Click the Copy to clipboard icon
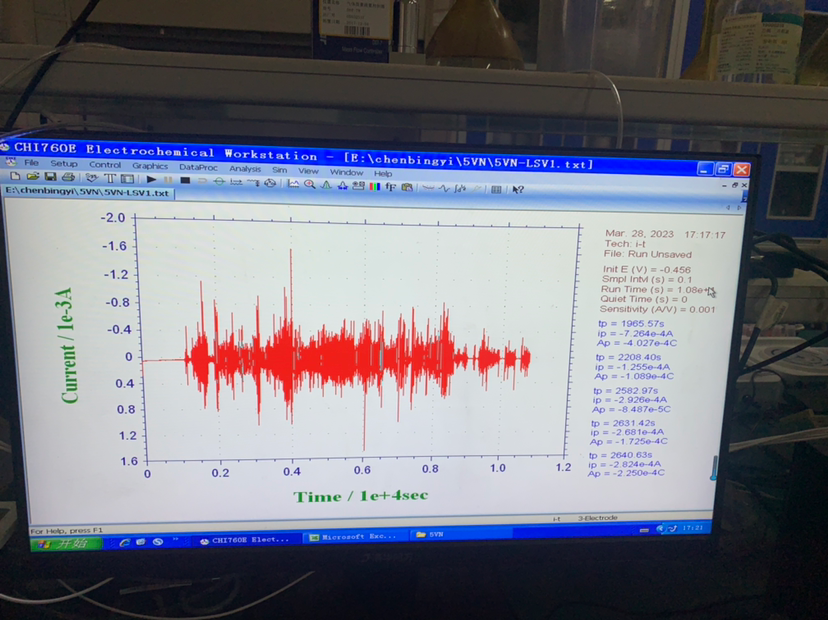 (x=407, y=187)
